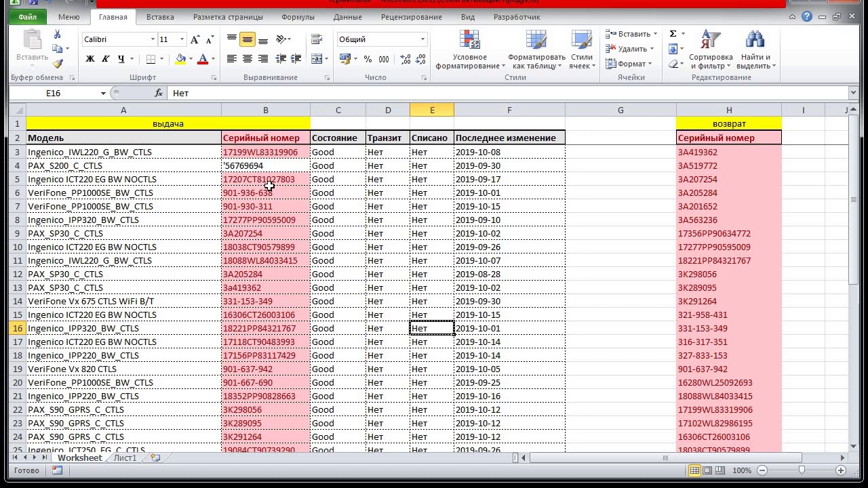The height and width of the screenshot is (488, 868).
Task: Click the Вставить paste clipboard icon
Action: tap(32, 39)
